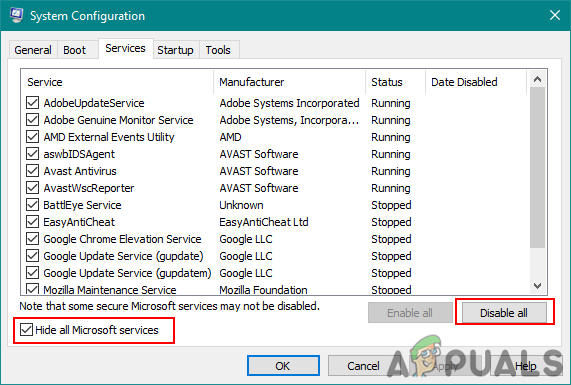571x385 pixels.
Task: Sort by the Manufacturer column header
Action: pyautogui.click(x=290, y=82)
